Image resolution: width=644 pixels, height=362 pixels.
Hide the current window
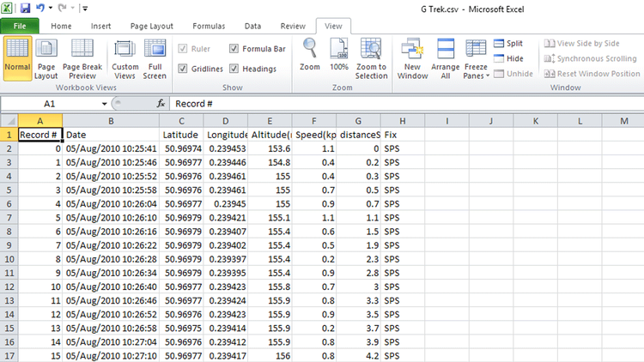(x=507, y=58)
